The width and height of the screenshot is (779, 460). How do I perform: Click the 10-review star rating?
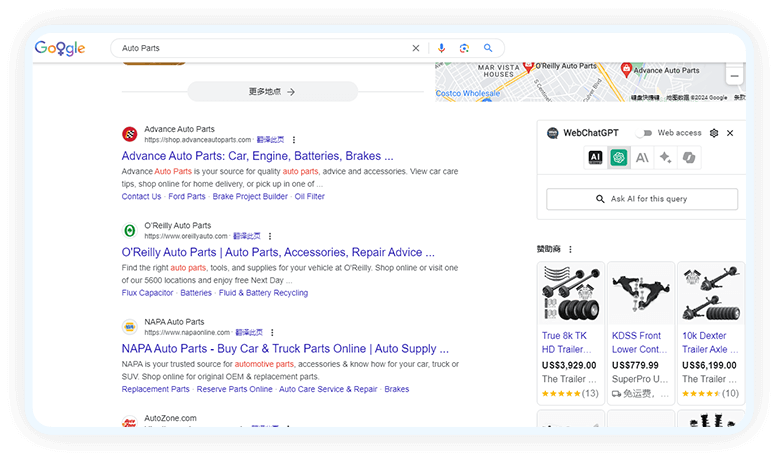pyautogui.click(x=710, y=394)
